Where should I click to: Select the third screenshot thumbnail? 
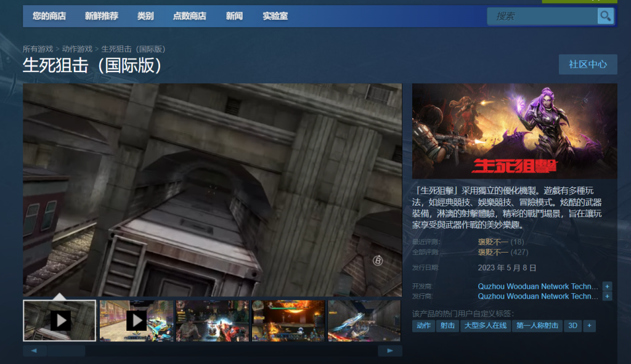tap(213, 320)
